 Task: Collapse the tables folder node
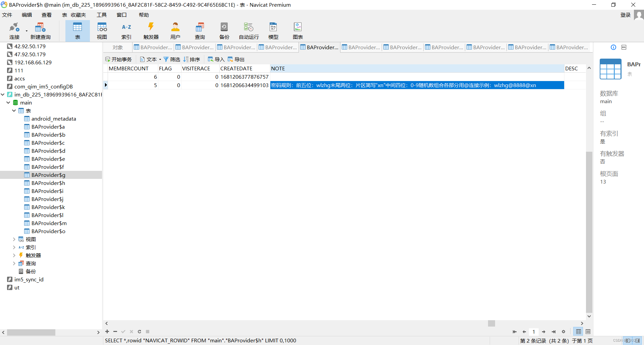click(x=14, y=111)
